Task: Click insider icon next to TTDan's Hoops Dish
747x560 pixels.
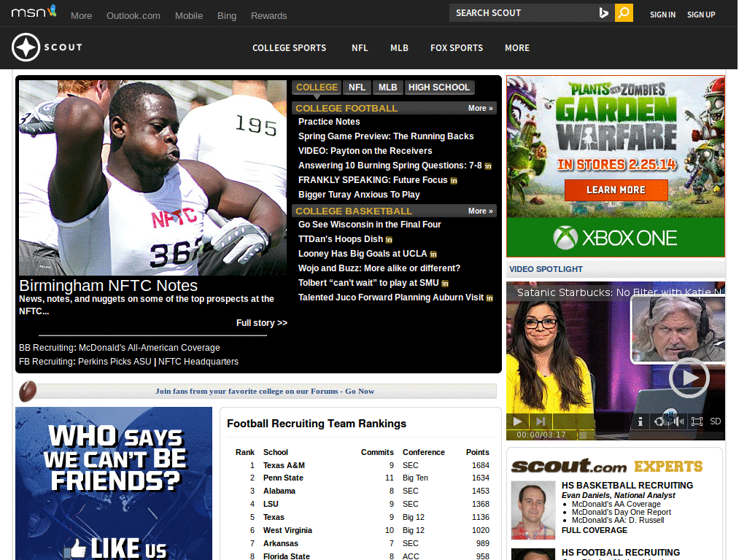Action: click(389, 239)
